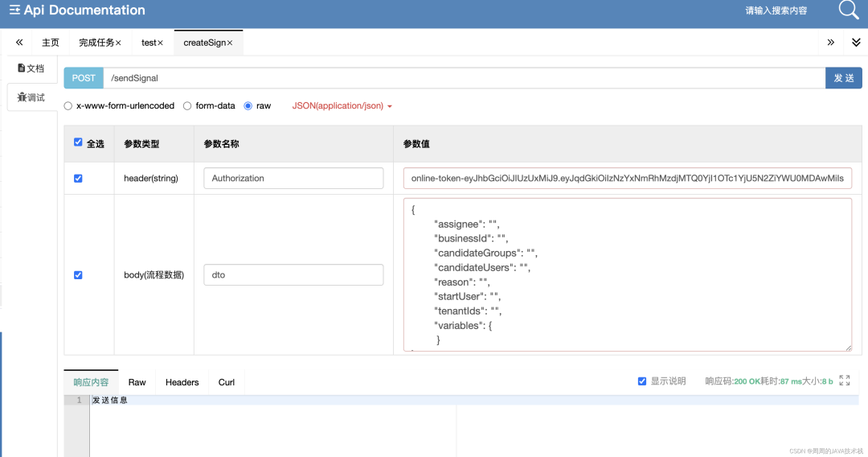The image size is (868, 457).
Task: Expand response panel with fullscreen icon
Action: point(844,381)
